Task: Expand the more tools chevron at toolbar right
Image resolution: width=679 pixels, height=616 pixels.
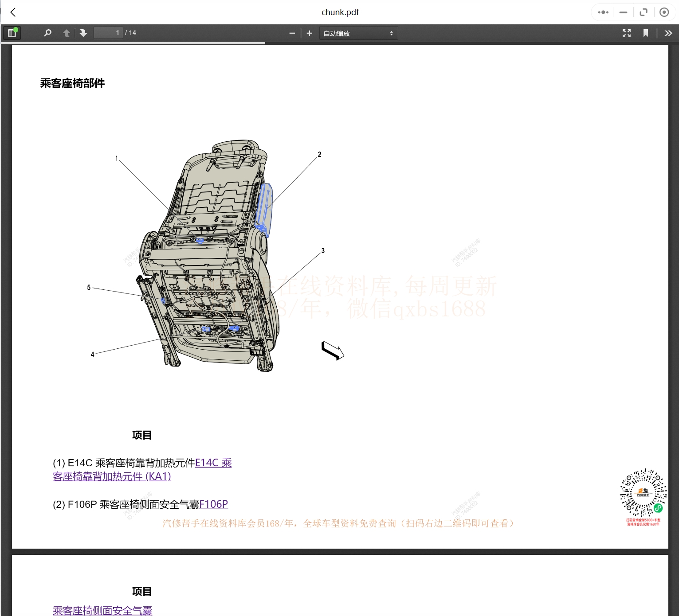Action: (668, 33)
